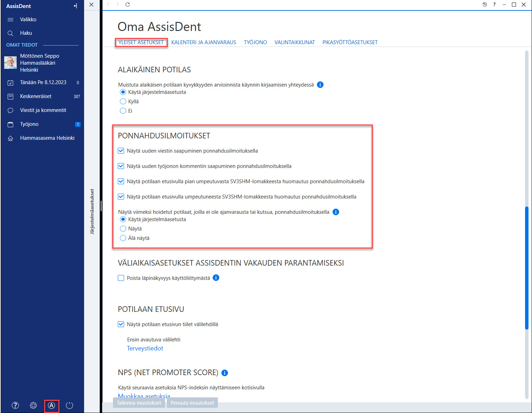Open the Terveystiedot first-tab selection
The width and height of the screenshot is (532, 413).
tap(145, 348)
